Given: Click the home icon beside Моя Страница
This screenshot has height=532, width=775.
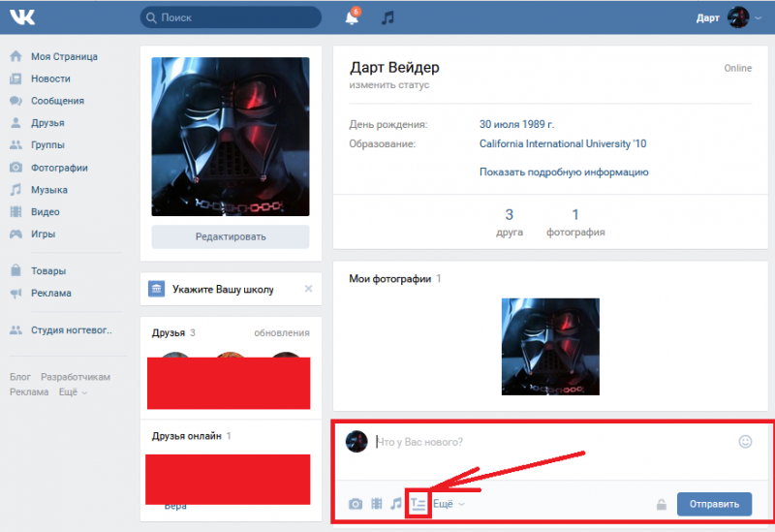Looking at the screenshot, I should point(15,56).
